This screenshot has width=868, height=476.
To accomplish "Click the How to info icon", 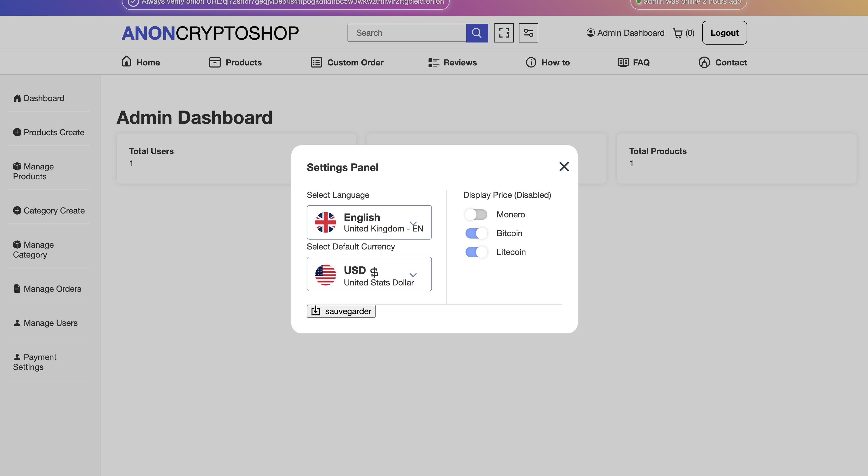I will tap(531, 62).
